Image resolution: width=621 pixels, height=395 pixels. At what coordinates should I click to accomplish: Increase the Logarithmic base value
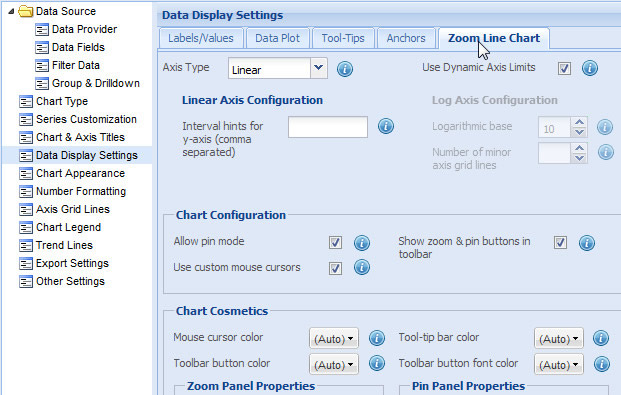tap(579, 122)
